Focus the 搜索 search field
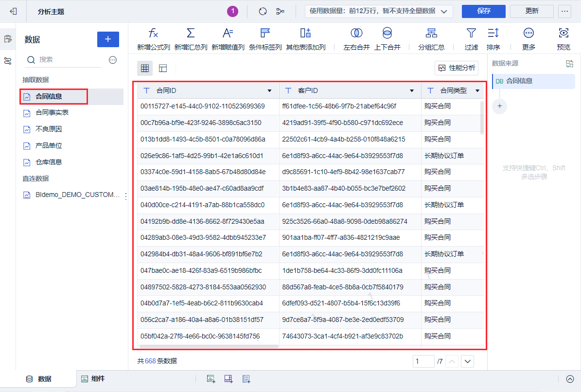This screenshot has width=581, height=392. [x=63, y=60]
